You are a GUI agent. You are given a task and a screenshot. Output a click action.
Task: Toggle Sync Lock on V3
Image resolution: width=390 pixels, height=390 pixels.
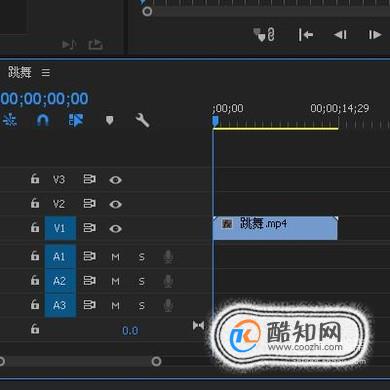(x=89, y=179)
